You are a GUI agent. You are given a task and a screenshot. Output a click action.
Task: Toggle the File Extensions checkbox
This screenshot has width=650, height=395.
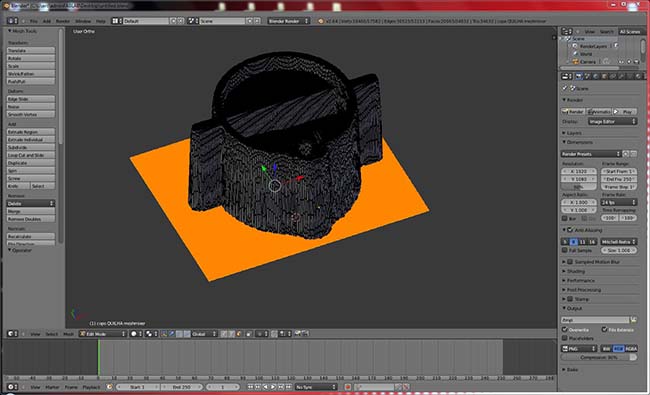604,330
